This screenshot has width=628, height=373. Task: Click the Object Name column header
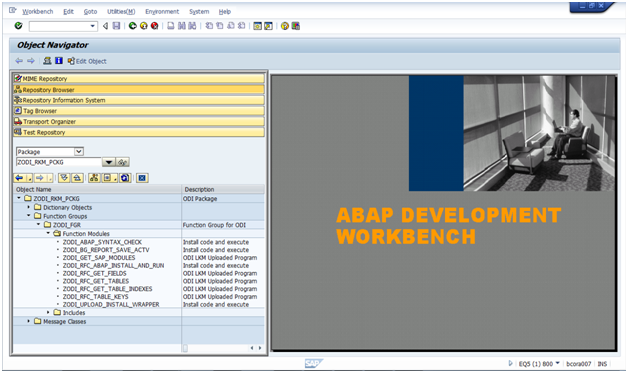click(x=97, y=189)
